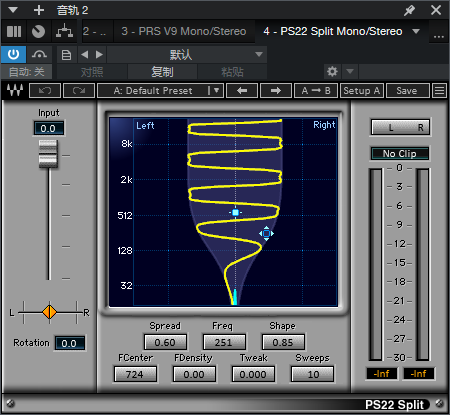Click the 复制 copy button

[x=162, y=72]
